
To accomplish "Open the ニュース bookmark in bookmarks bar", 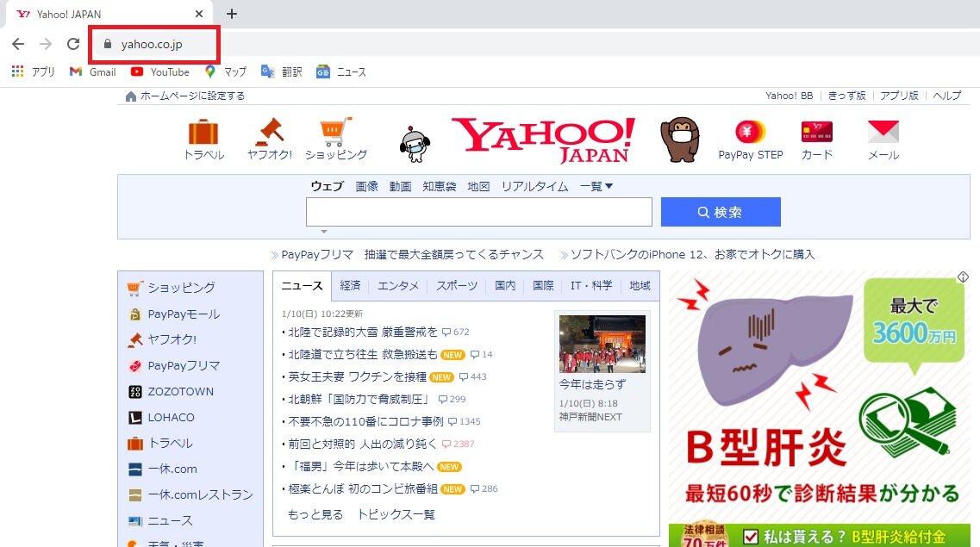I will pyautogui.click(x=340, y=71).
